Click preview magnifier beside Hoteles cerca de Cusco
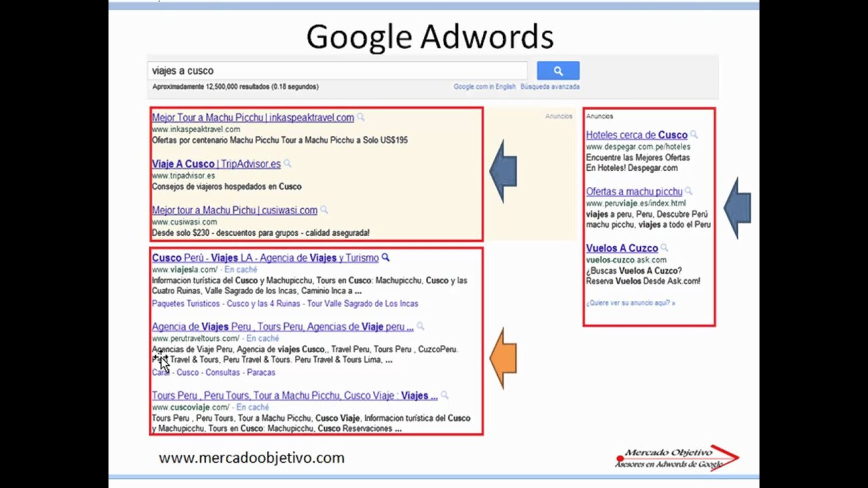The width and height of the screenshot is (868, 488). point(694,135)
